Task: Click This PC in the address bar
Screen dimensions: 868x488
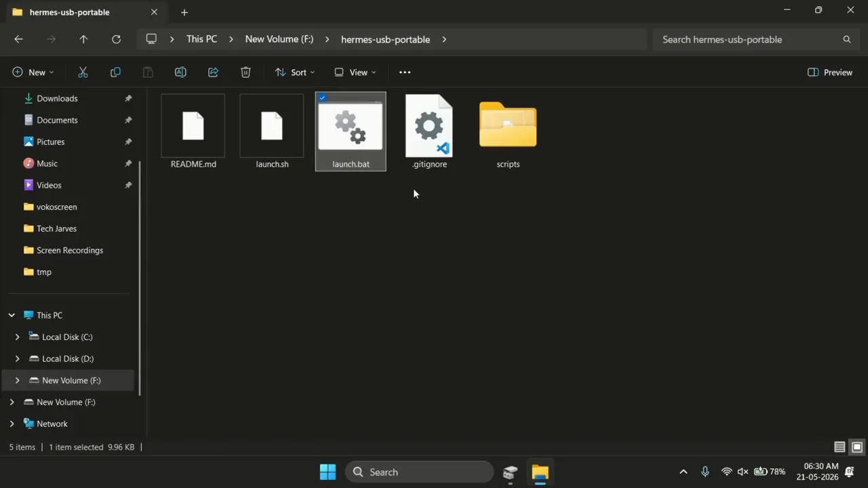Action: (x=202, y=39)
